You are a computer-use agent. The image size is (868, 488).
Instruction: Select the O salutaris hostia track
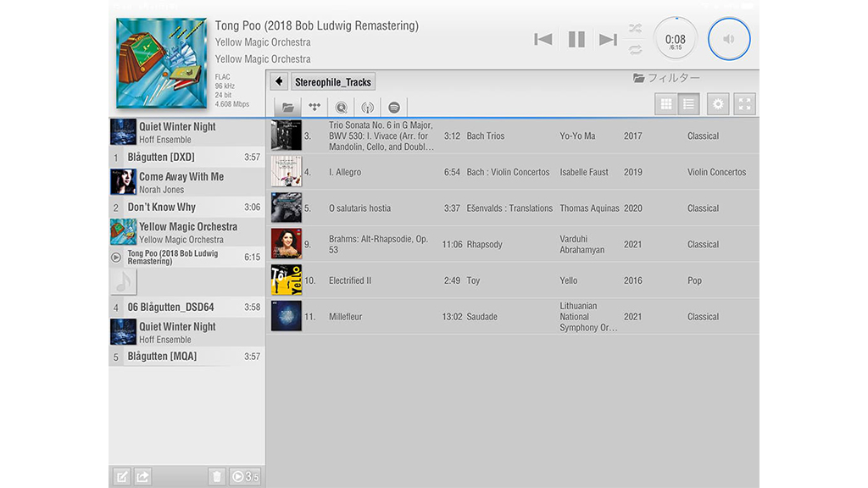[x=513, y=208]
